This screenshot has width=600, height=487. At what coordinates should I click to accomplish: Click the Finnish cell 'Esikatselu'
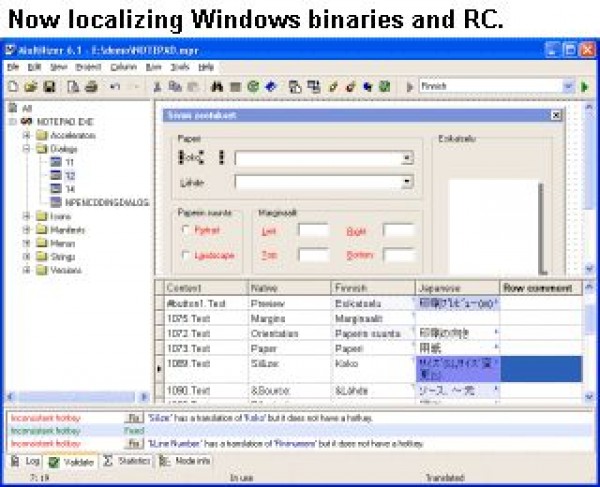click(373, 303)
